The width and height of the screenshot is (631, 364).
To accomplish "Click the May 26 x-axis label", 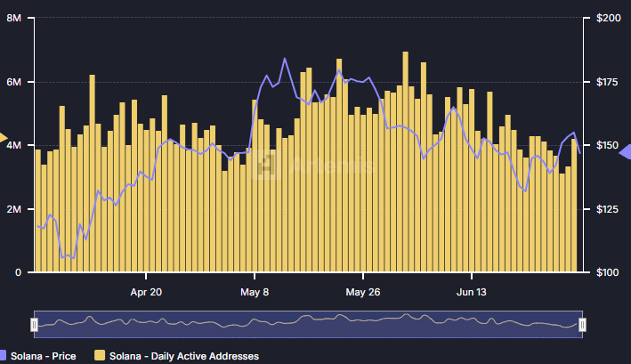I will click(362, 292).
